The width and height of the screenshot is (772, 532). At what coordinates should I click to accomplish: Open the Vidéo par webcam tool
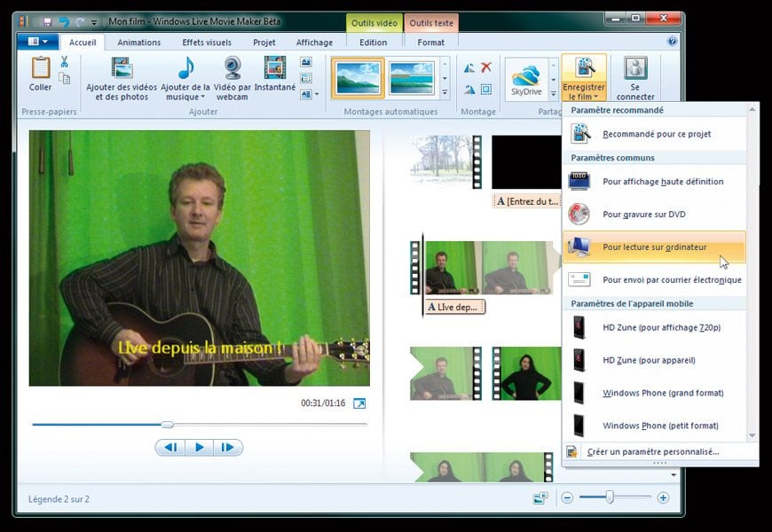(232, 69)
